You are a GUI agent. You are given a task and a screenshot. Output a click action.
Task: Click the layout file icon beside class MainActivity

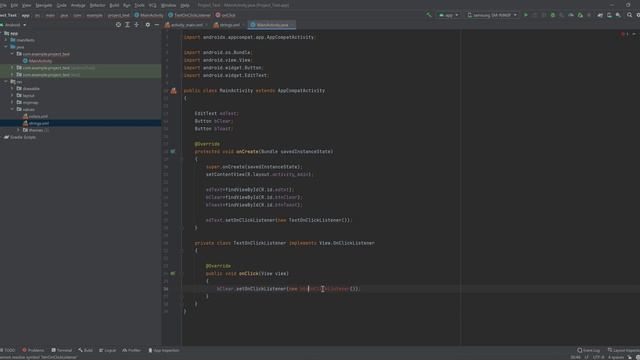173,91
